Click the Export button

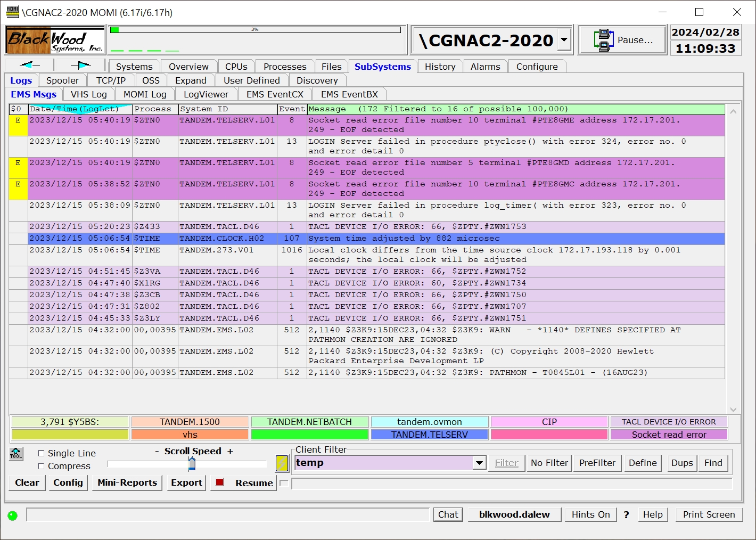tap(186, 482)
